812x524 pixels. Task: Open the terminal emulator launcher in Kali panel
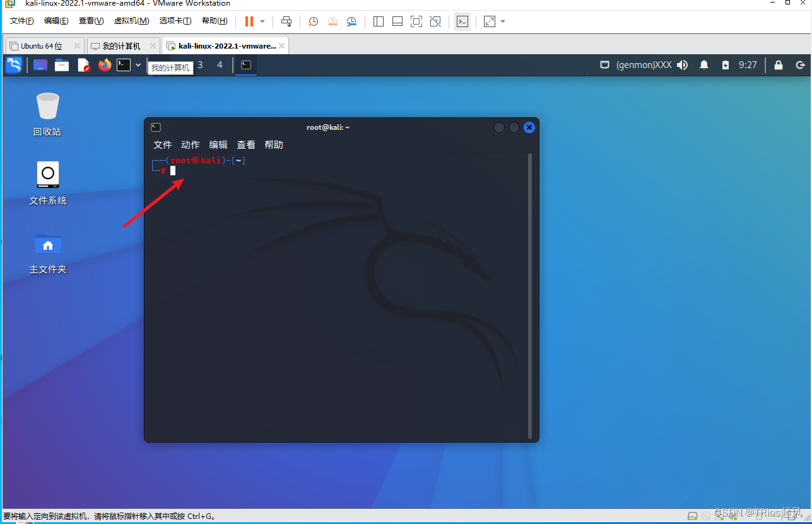(x=124, y=65)
